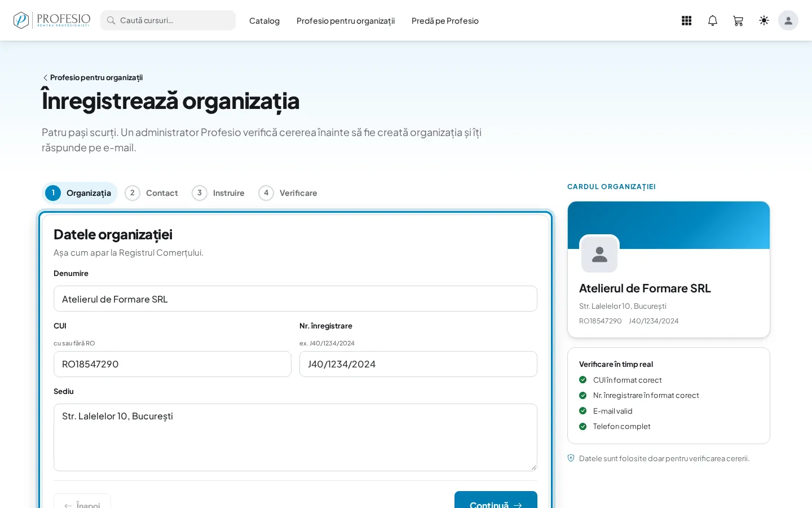The width and height of the screenshot is (812, 508).
Task: Focus the Caută cursuri search field
Action: [x=168, y=20]
